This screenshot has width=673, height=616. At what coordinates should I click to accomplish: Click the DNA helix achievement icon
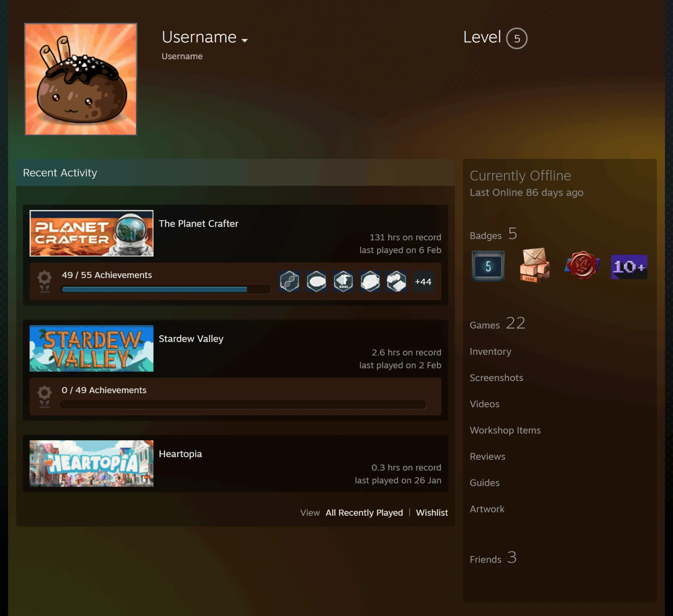[x=290, y=282]
